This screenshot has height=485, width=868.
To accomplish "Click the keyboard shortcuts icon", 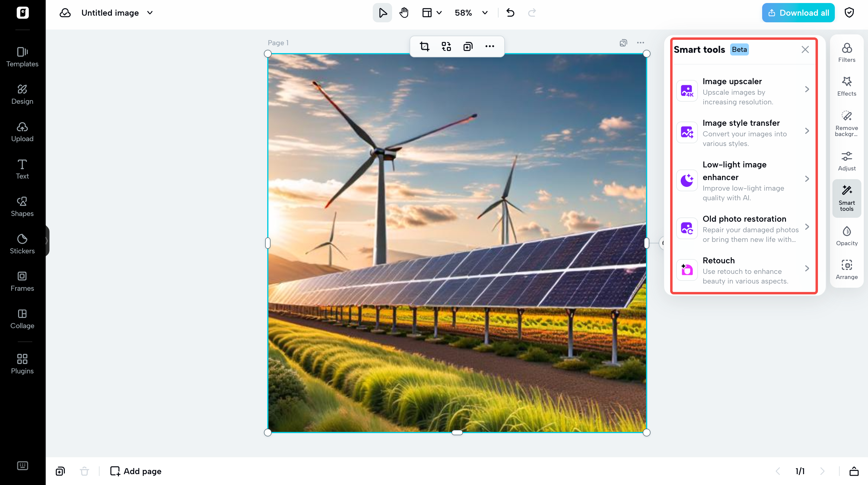I will [22, 465].
